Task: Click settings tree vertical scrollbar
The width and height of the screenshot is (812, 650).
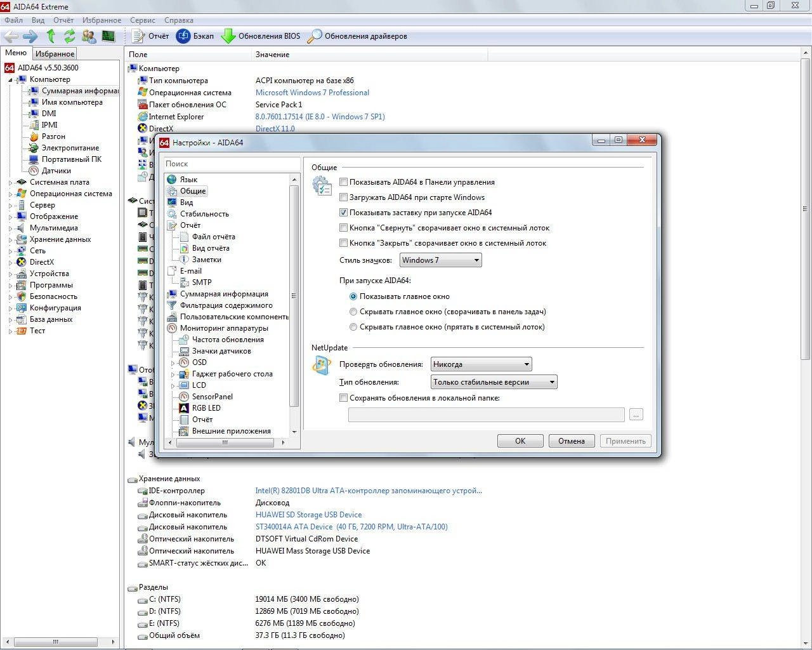Action: [294, 296]
